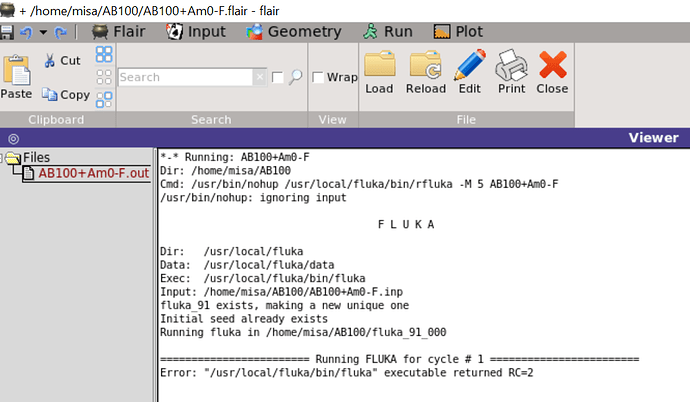The image size is (690, 402).
Task: Click the 'F L U K A' heading text
Action: (x=406, y=225)
